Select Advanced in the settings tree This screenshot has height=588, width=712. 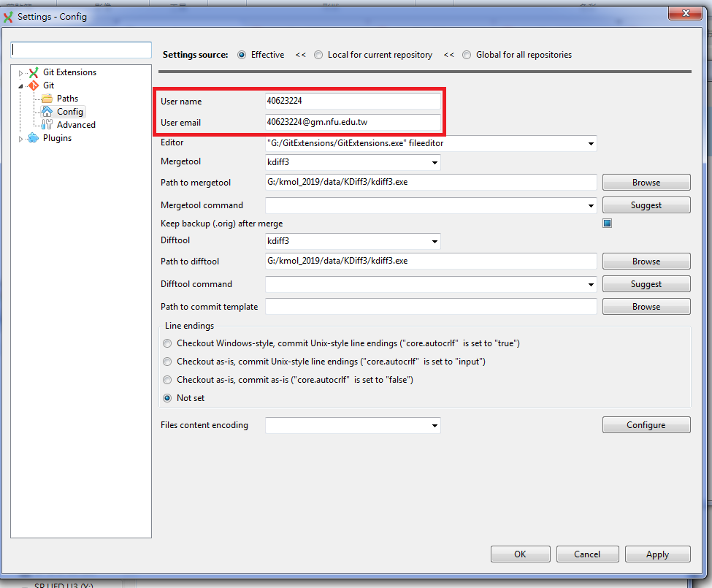coord(76,125)
